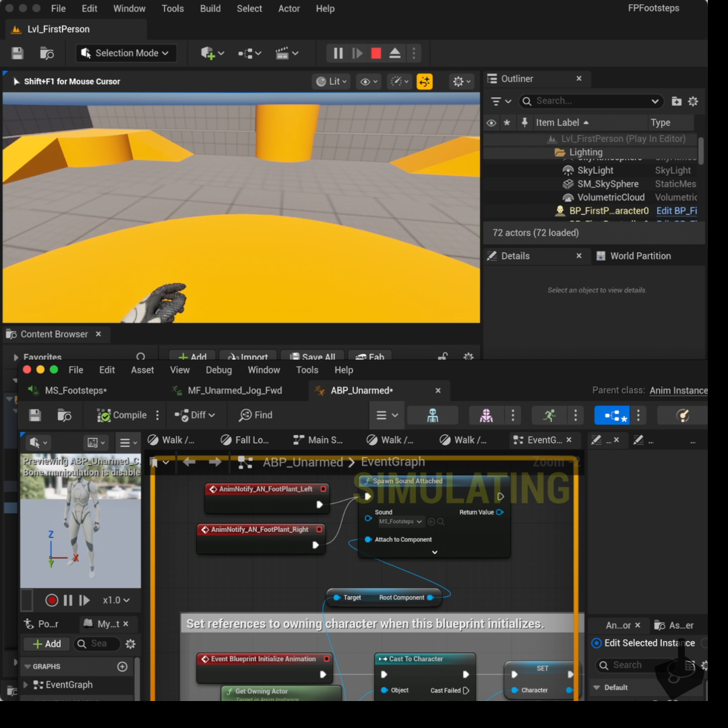Close the Details panel tab

click(x=579, y=255)
